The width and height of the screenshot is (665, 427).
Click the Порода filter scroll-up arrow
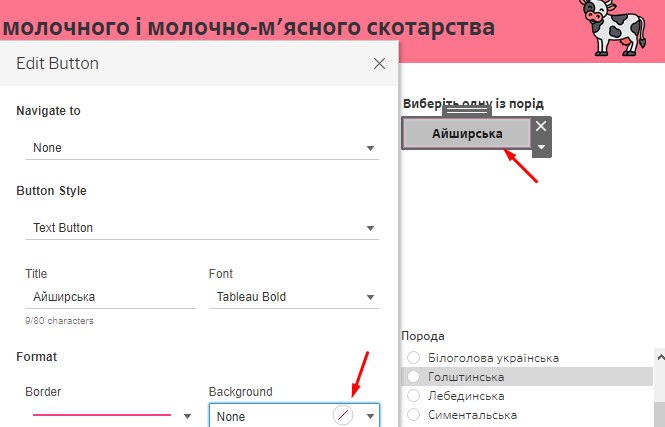tap(660, 357)
